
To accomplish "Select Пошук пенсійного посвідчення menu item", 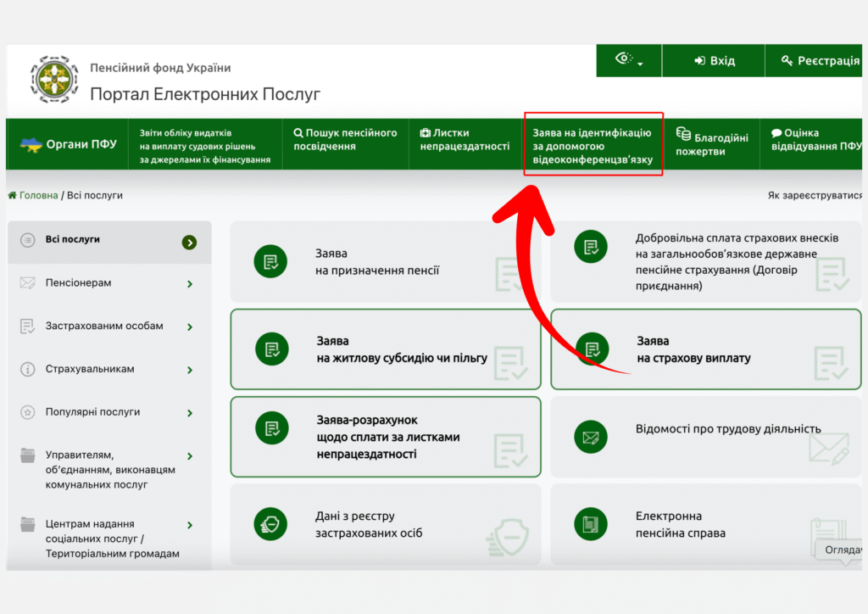I will coord(346,140).
